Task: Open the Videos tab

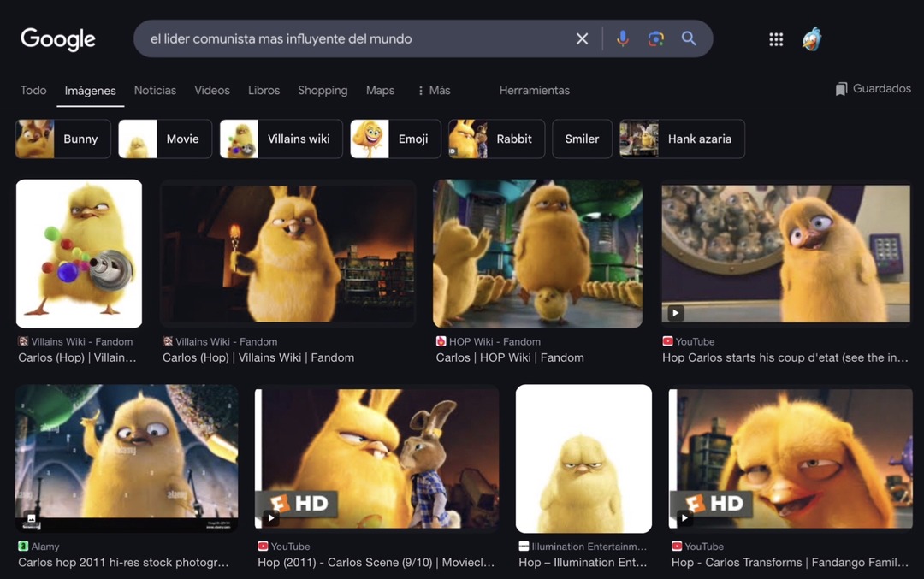Action: tap(212, 91)
